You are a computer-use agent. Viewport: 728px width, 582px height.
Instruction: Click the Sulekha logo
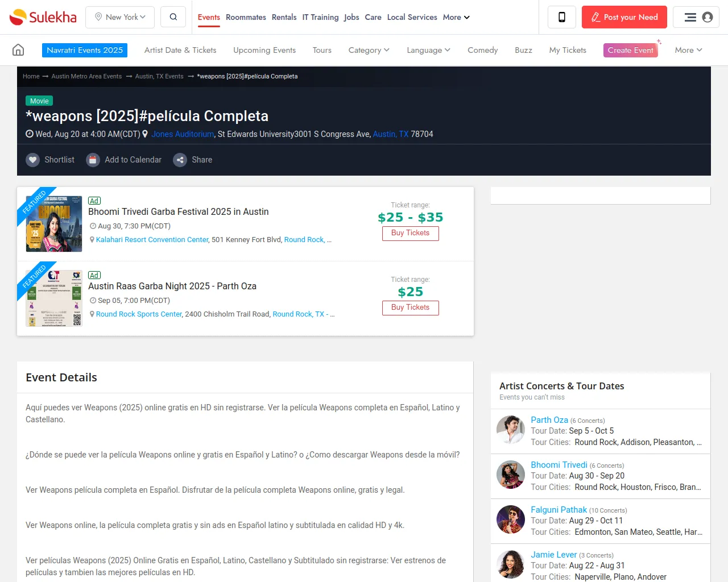43,17
